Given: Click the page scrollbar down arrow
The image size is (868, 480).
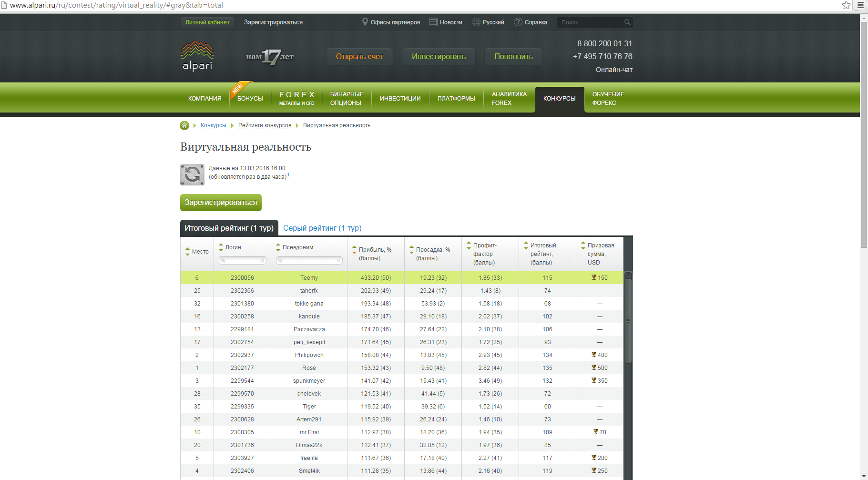Looking at the screenshot, I should 864,476.
